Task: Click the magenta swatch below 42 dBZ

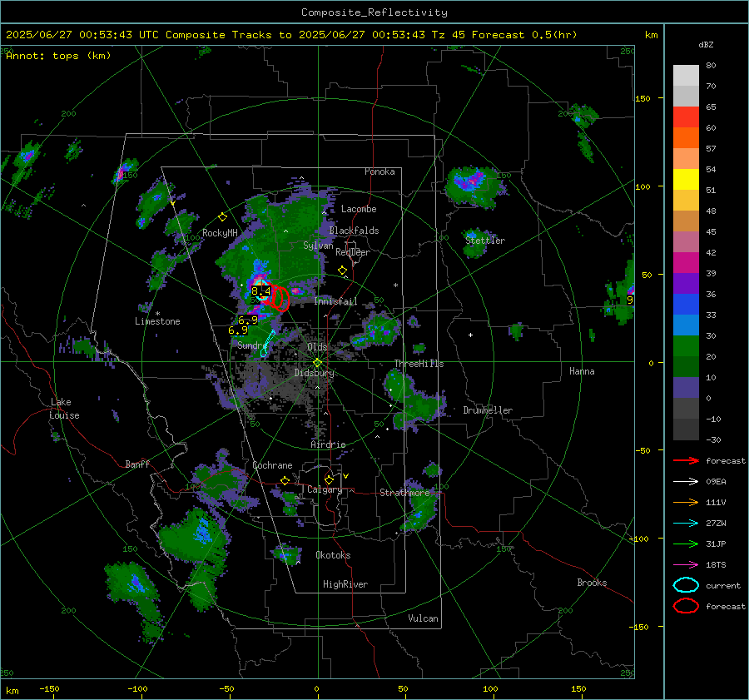Action: 686,263
